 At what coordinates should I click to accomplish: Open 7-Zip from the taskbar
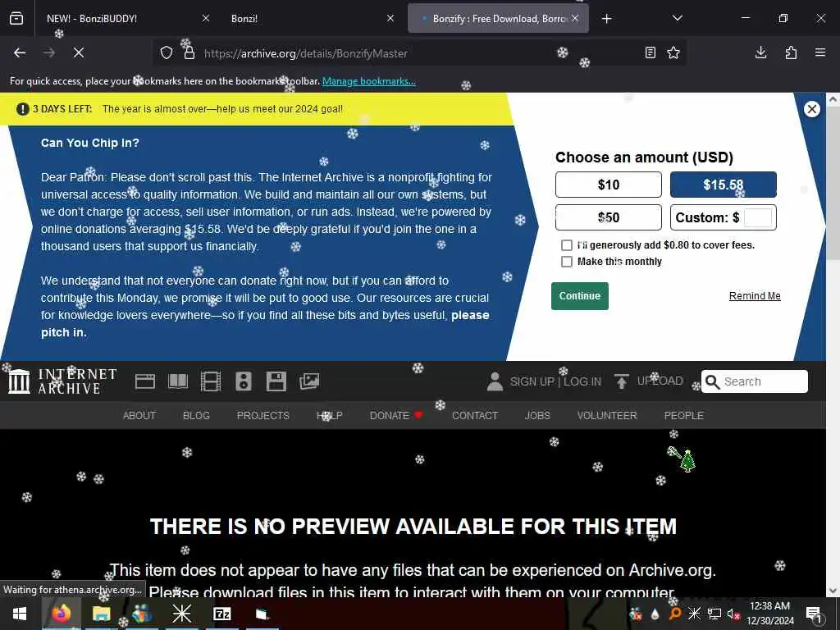point(221,614)
